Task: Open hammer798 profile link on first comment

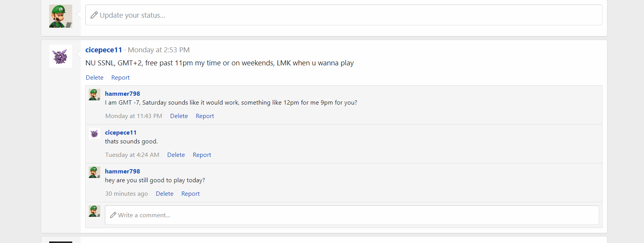Action: (123, 93)
